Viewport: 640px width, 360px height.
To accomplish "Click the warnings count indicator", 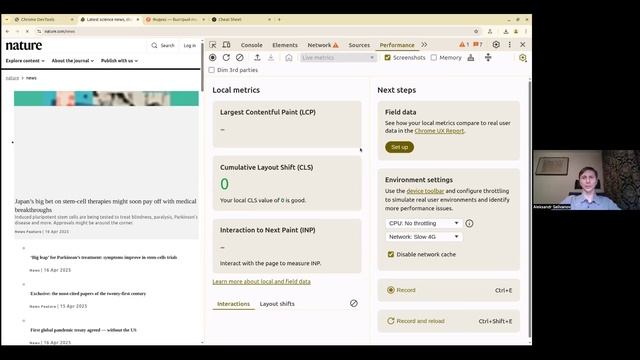I will (464, 44).
